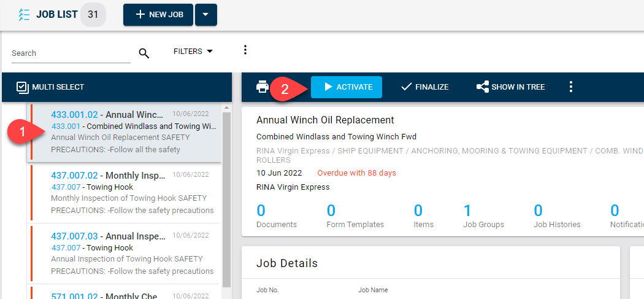
Task: Select the Annual Inspection of Towing Hook job
Action: tap(124, 254)
